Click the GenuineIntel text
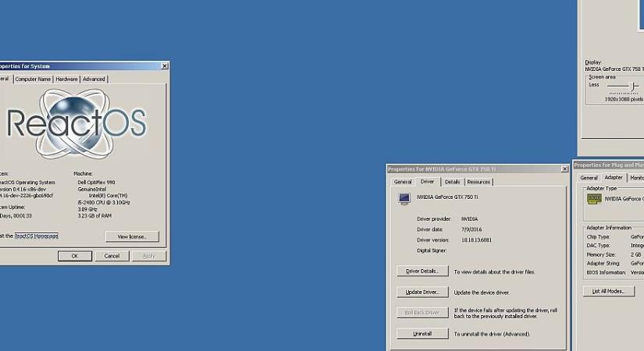644x351 pixels. coord(92,190)
